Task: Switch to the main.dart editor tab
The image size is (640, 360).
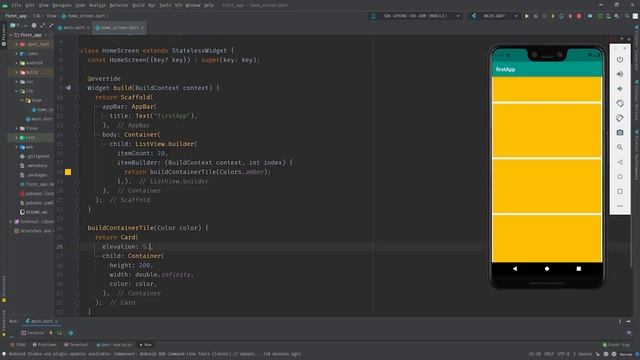Action: click(73, 27)
